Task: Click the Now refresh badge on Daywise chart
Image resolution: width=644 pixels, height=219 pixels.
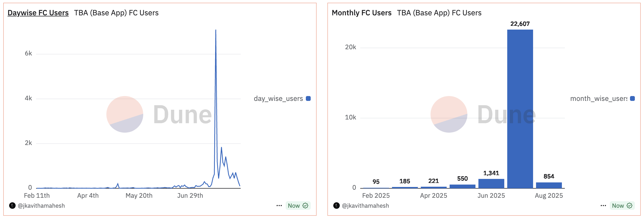Action: [x=294, y=206]
